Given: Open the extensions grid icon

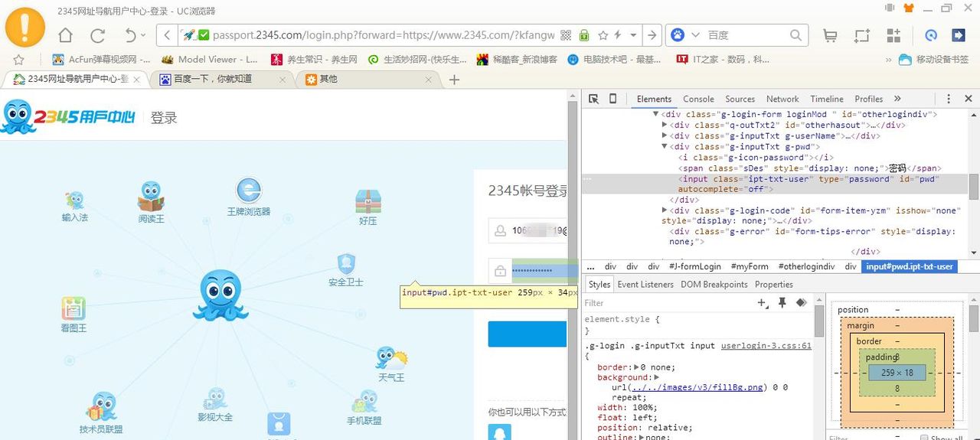Looking at the screenshot, I should pyautogui.click(x=893, y=35).
